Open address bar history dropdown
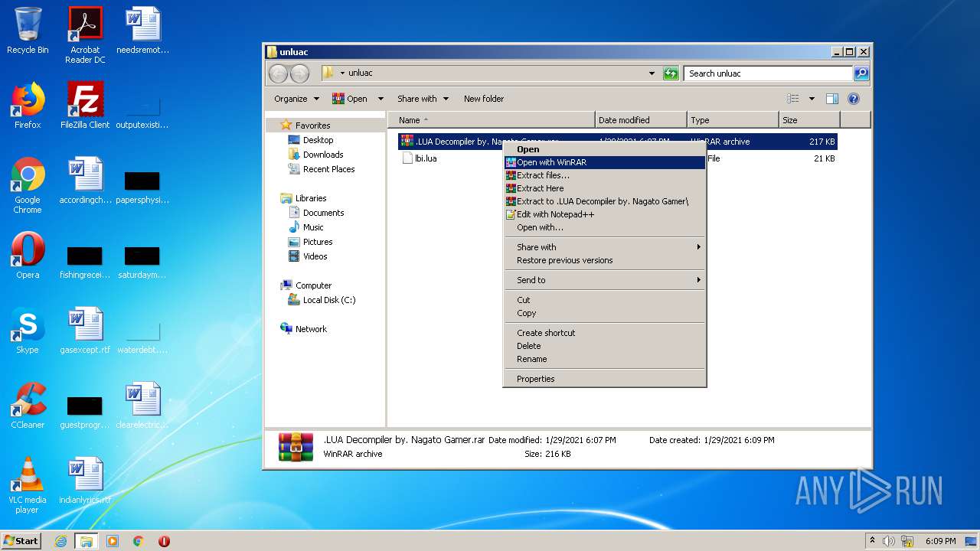980x551 pixels. click(x=652, y=73)
